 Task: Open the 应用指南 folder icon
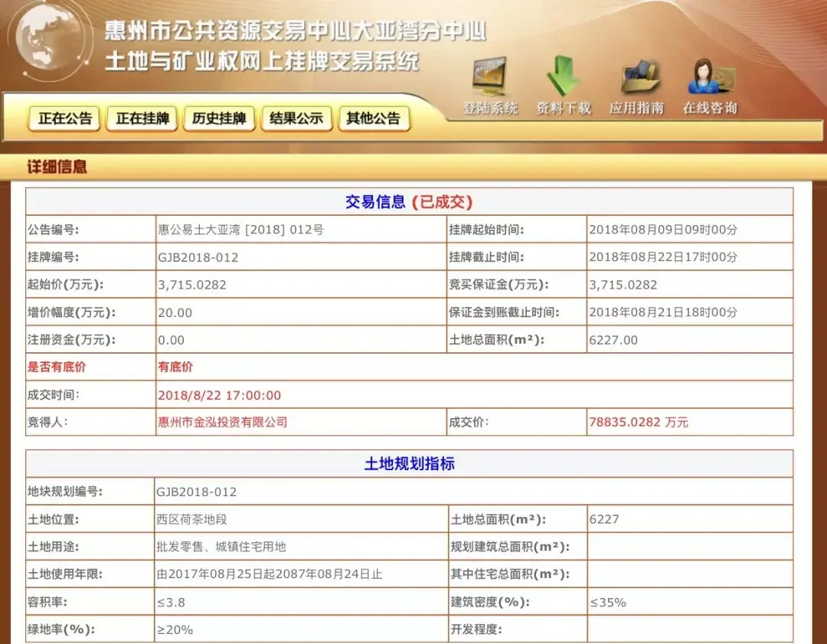click(x=639, y=77)
